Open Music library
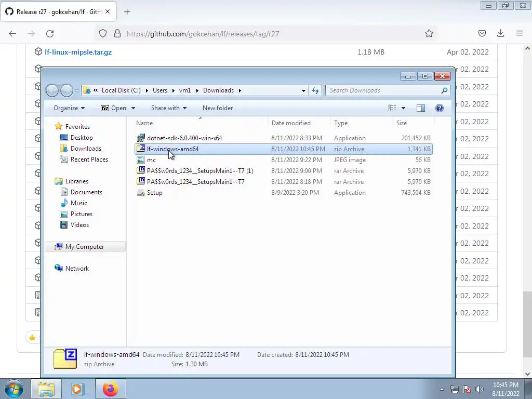532x399 pixels. tap(79, 203)
